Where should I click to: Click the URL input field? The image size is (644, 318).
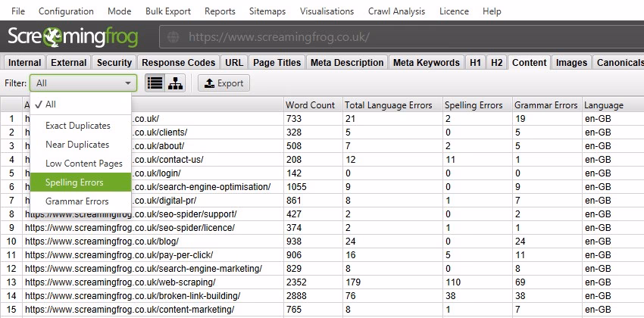coord(409,36)
